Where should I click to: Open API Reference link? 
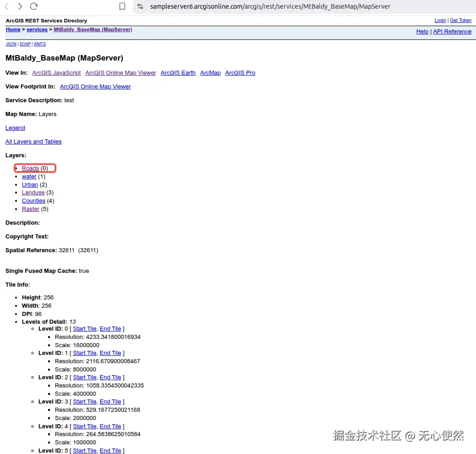click(452, 32)
